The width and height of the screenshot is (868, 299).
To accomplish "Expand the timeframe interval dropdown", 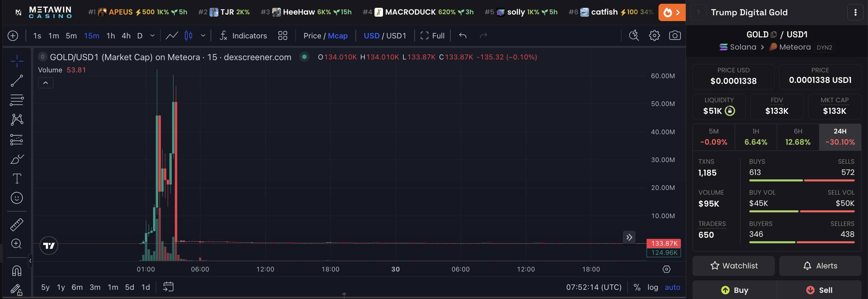I will (152, 36).
